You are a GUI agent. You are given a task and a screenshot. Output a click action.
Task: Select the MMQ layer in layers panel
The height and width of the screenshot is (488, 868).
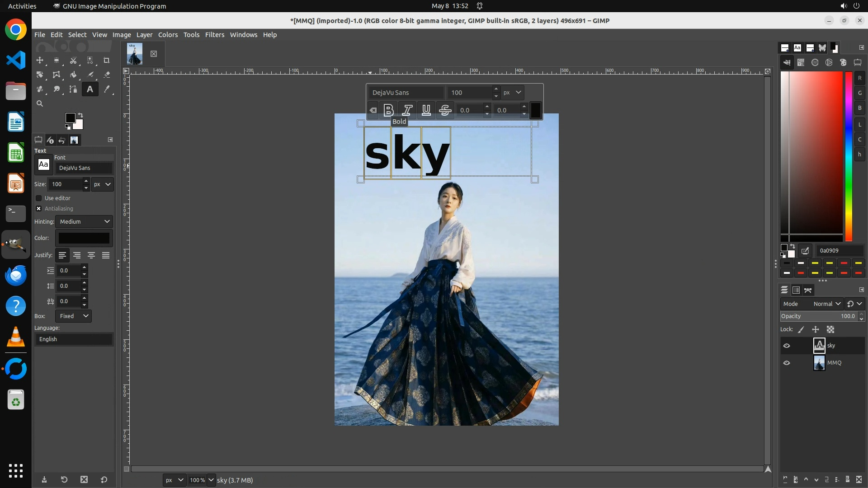pyautogui.click(x=834, y=363)
